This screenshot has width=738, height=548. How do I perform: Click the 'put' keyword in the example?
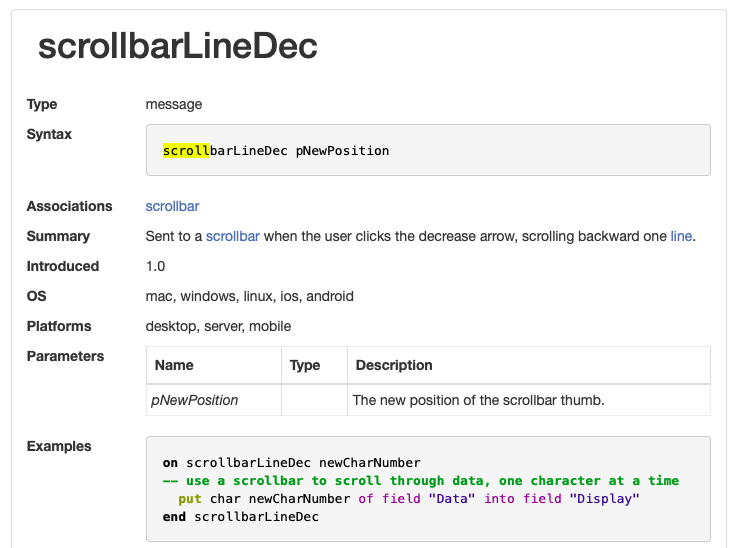190,498
